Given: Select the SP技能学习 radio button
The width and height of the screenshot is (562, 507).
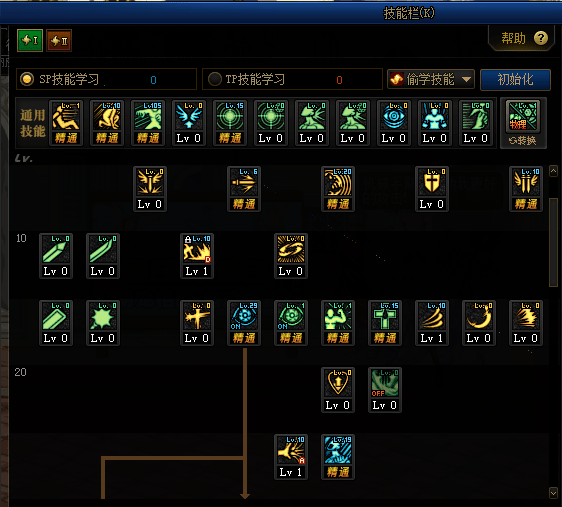Looking at the screenshot, I should click(x=27, y=79).
